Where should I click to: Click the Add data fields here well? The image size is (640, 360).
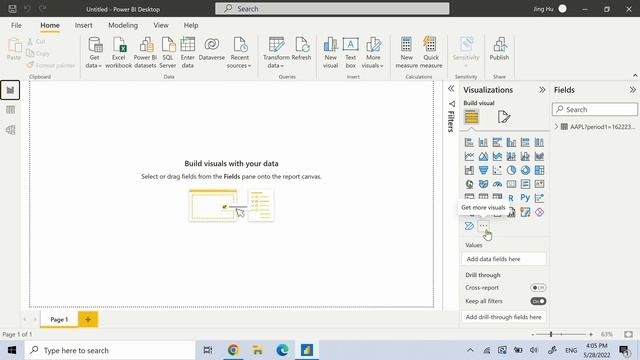pyautogui.click(x=504, y=259)
